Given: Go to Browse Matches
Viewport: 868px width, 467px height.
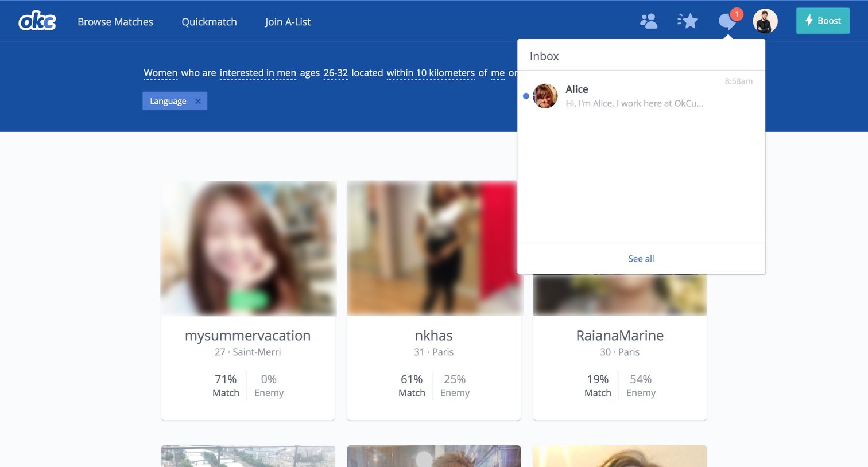Looking at the screenshot, I should (115, 22).
